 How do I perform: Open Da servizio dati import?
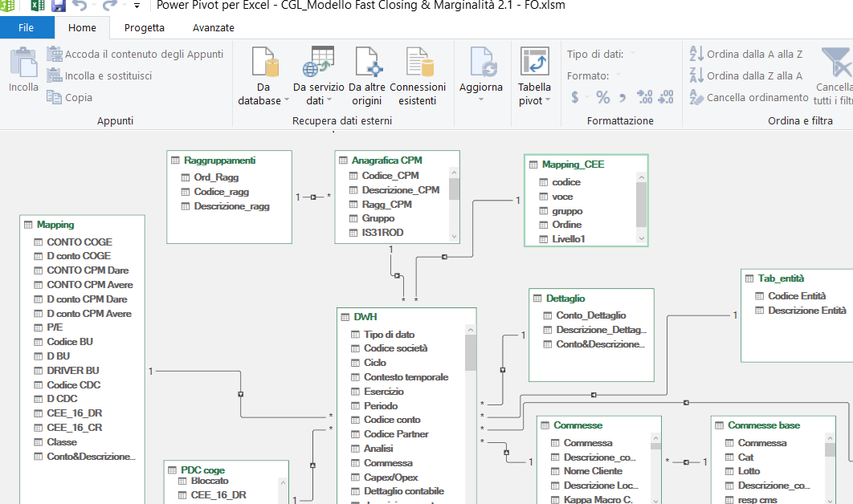318,76
